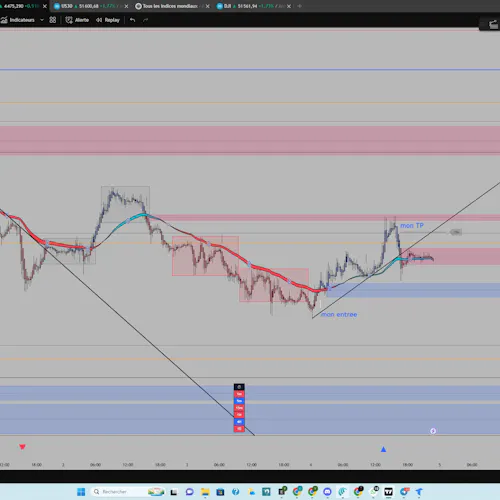Select the 'mon entree' text label
The image size is (500, 500).
pos(339,314)
